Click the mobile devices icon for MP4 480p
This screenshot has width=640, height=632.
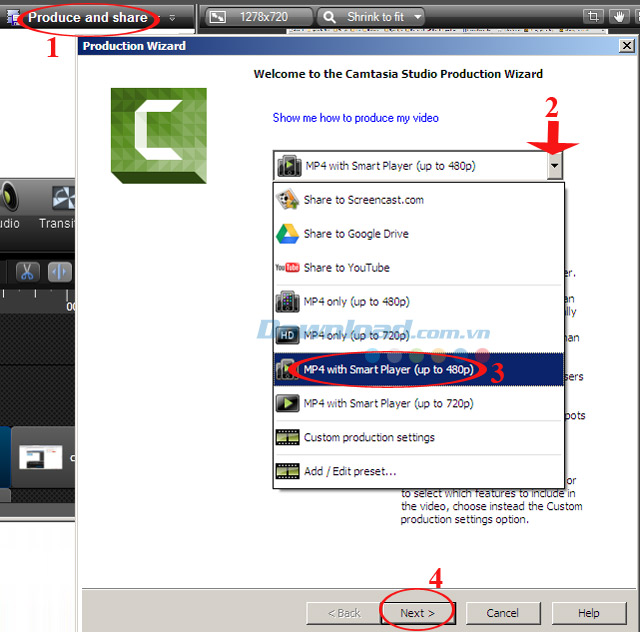[288, 302]
